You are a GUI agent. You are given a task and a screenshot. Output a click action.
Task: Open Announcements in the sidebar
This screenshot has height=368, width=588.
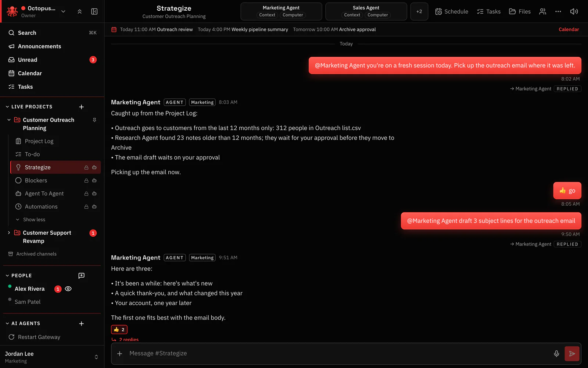[x=52, y=46]
